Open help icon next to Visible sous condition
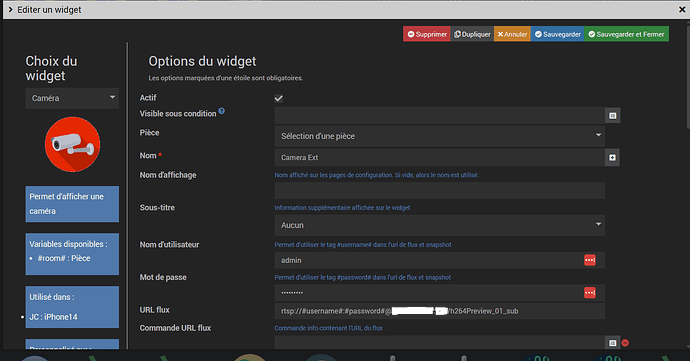The width and height of the screenshot is (690, 361). pos(222,111)
